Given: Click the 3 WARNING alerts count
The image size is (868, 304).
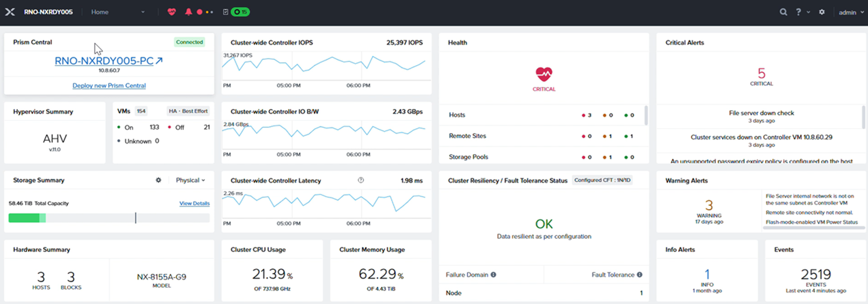Looking at the screenshot, I should 709,208.
